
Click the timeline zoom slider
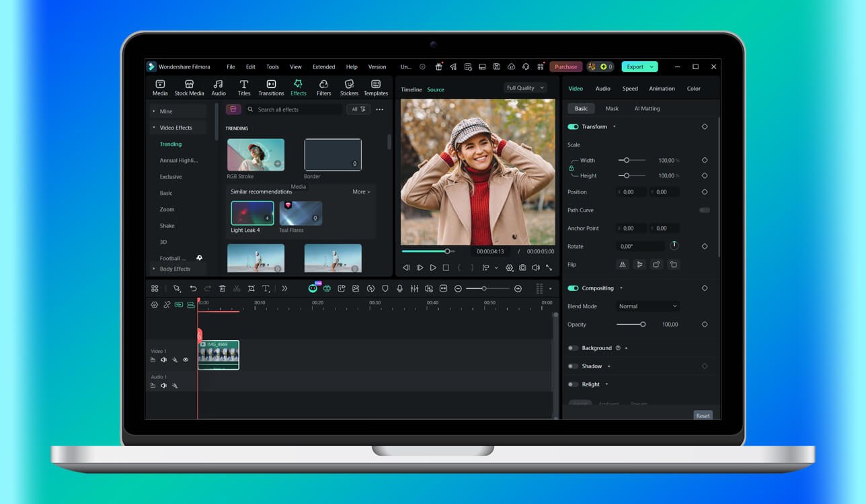coord(487,288)
